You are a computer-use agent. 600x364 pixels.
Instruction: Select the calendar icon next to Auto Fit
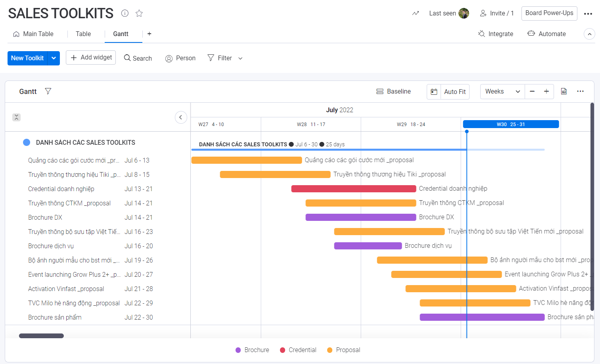coord(433,92)
